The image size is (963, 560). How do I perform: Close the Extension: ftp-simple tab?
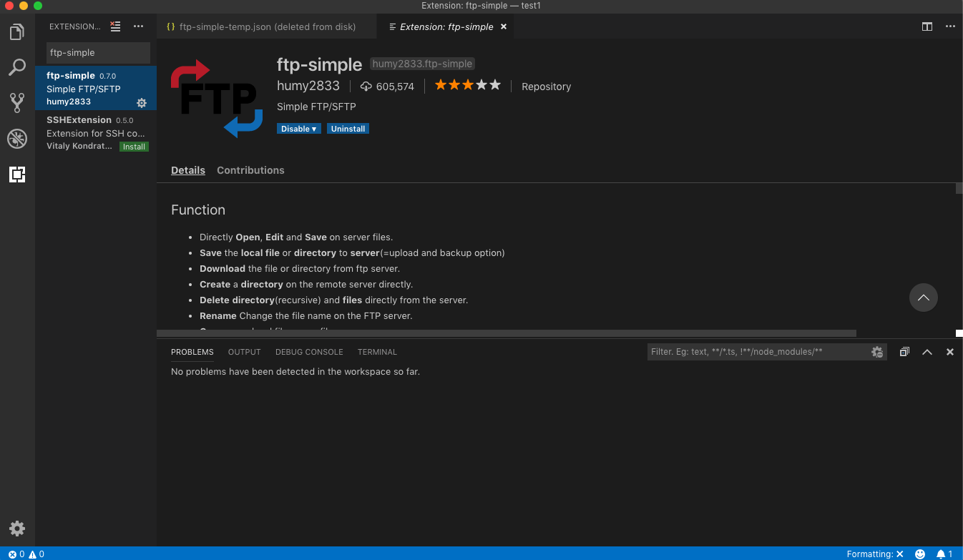point(504,26)
